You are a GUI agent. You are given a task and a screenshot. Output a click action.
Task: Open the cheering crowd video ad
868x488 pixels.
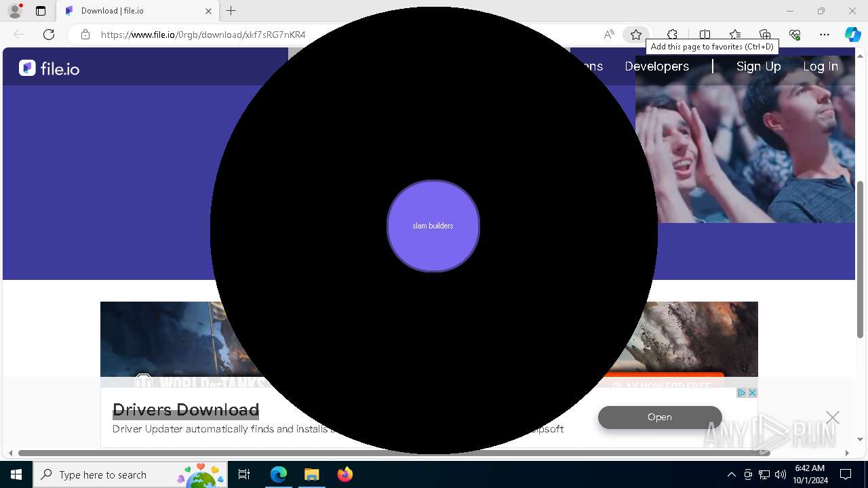(x=745, y=139)
